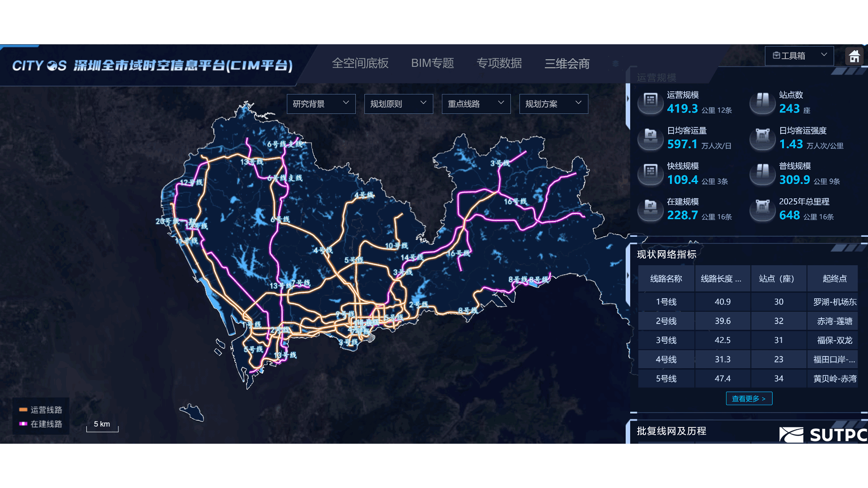
Task: Open the 规划原则 dropdown
Action: coord(399,104)
